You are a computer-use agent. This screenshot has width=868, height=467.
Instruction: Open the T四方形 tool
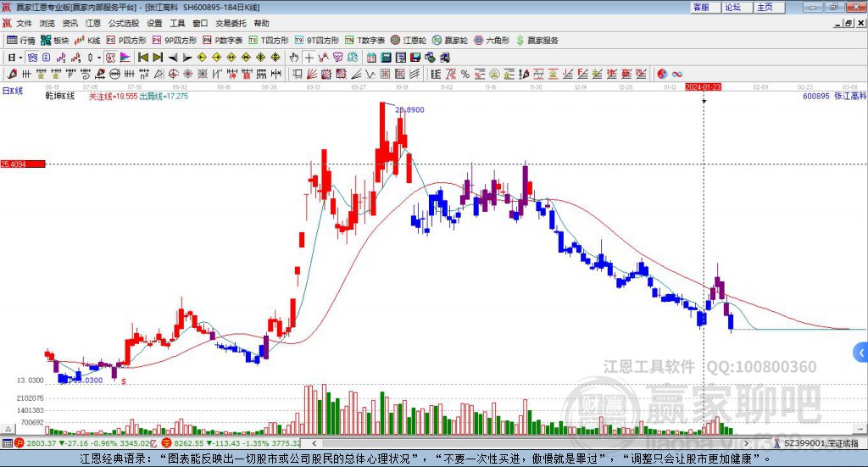(269, 41)
